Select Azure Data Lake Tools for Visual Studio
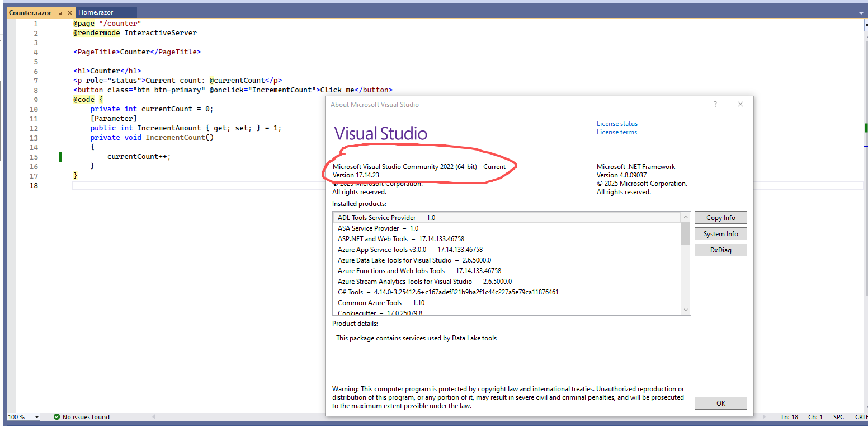The height and width of the screenshot is (426, 868). point(507,260)
